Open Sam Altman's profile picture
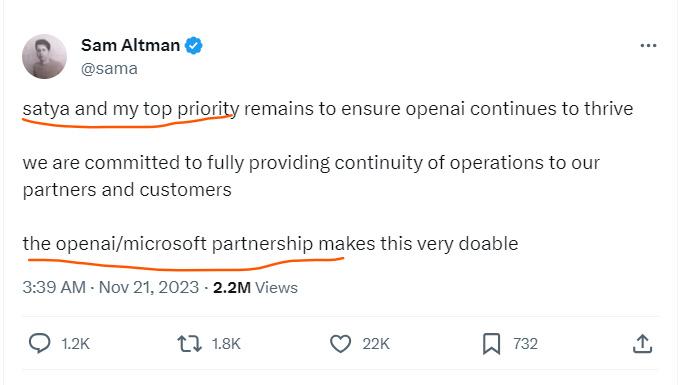Screen dimensions: 692x385 [x=44, y=57]
